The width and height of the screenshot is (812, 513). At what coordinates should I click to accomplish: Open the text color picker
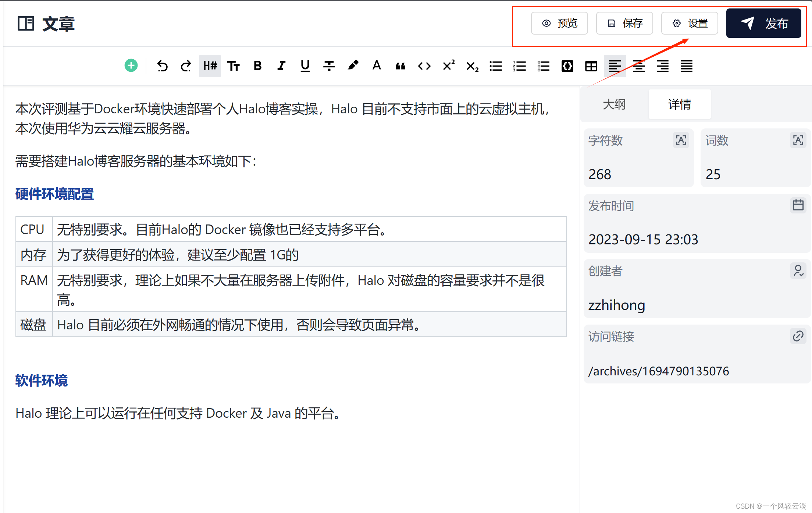click(x=376, y=66)
